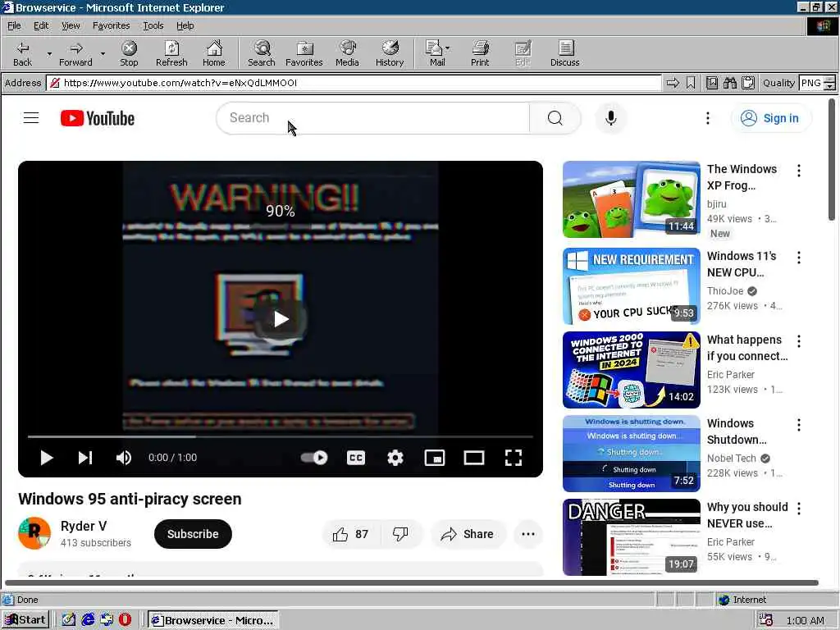Click the magnifier search button
The height and width of the screenshot is (630, 840).
coord(555,118)
